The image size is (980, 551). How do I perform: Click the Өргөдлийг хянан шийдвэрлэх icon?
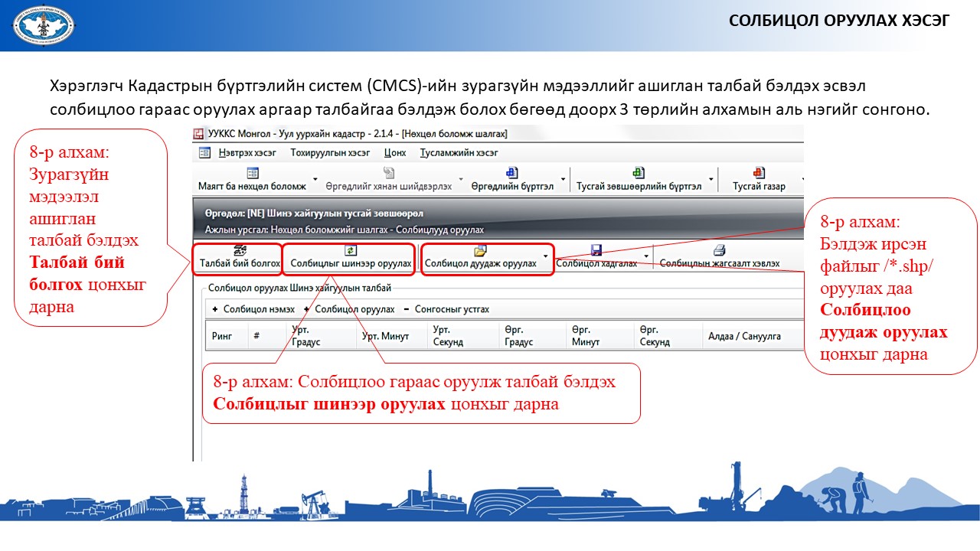click(x=389, y=173)
